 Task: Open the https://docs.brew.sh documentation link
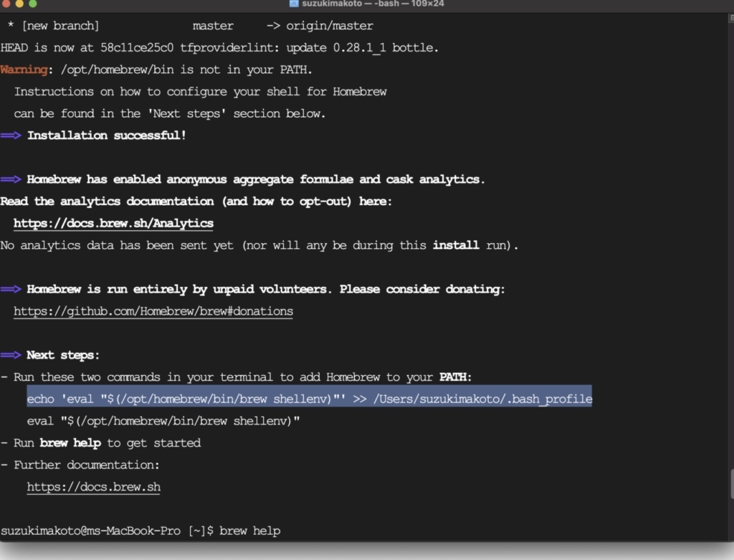[93, 487]
